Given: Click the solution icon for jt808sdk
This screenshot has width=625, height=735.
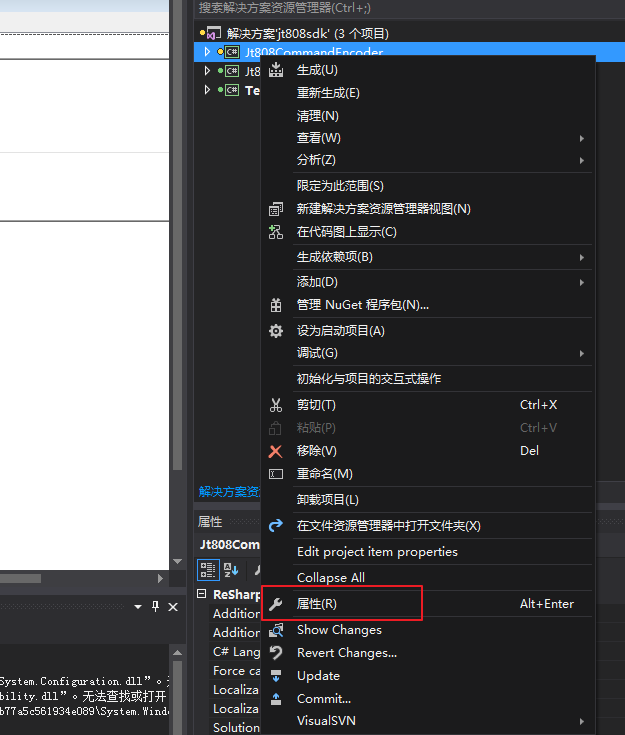Looking at the screenshot, I should 213,34.
